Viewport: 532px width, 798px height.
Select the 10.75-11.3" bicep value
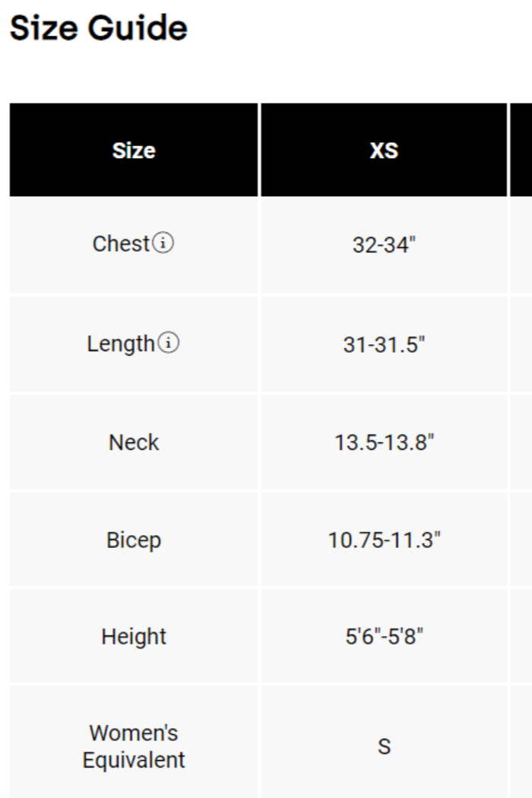click(x=384, y=540)
